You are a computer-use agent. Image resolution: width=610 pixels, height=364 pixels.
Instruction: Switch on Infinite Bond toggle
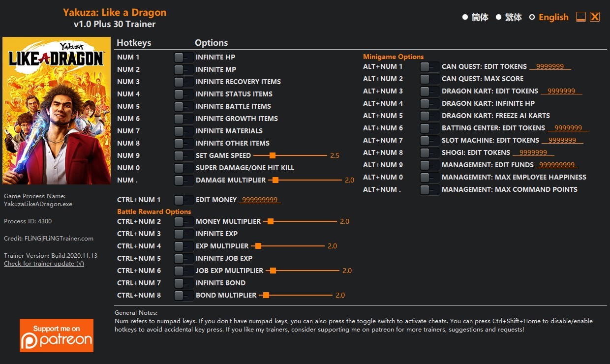pyautogui.click(x=183, y=283)
